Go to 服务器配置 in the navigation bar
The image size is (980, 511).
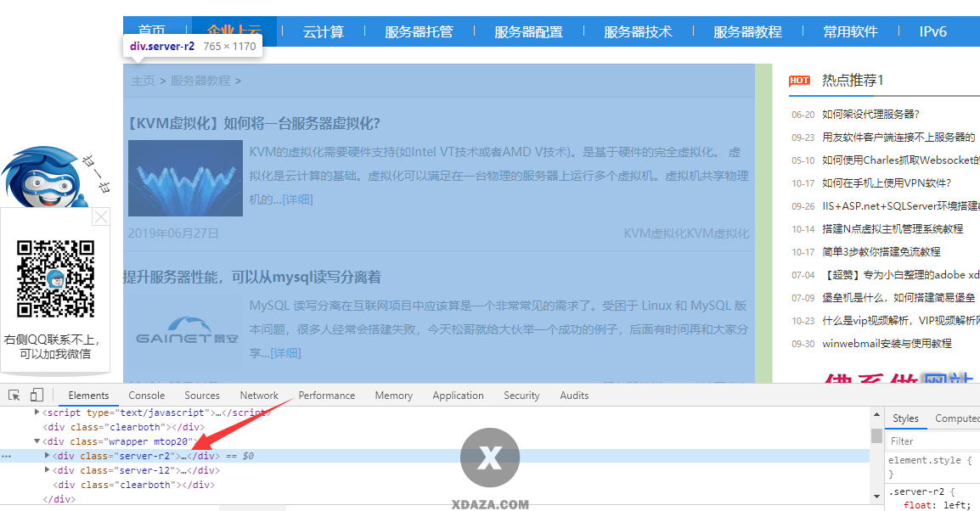529,32
